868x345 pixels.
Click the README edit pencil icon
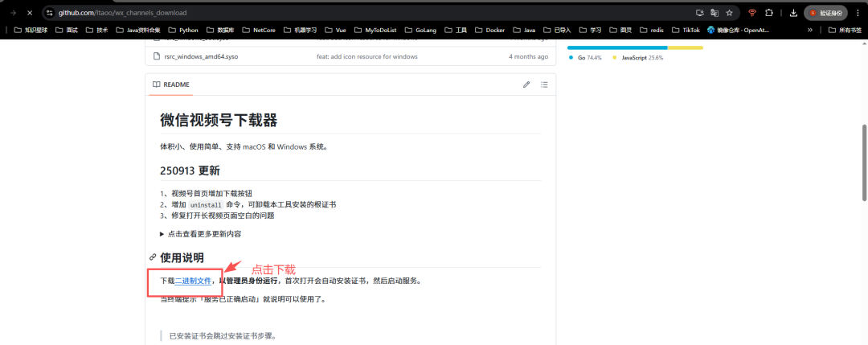coord(526,84)
